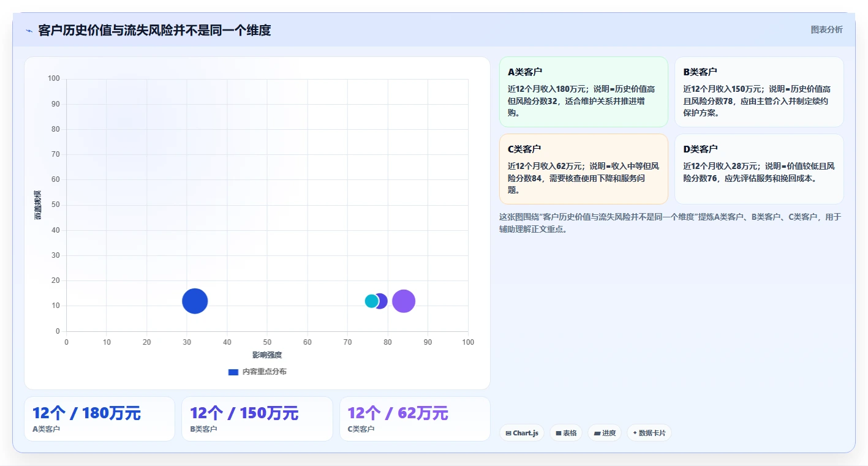
Task: Click the C类客户 caption under 62万元
Action: (x=361, y=429)
